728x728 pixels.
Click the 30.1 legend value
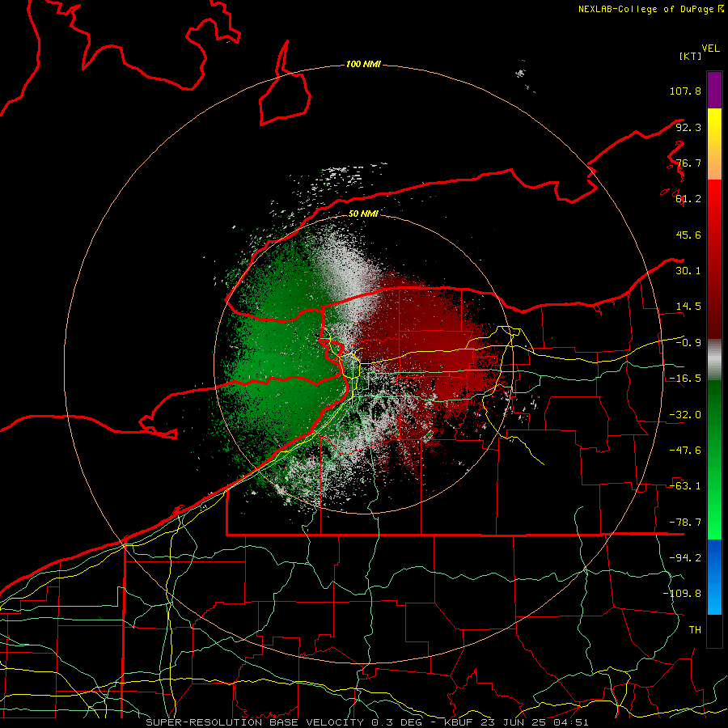click(688, 271)
